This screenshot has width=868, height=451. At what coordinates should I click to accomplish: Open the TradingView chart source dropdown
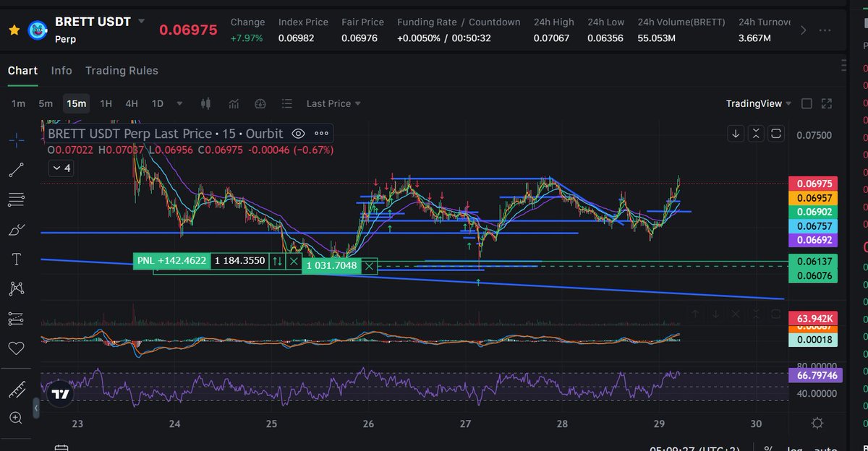click(759, 103)
